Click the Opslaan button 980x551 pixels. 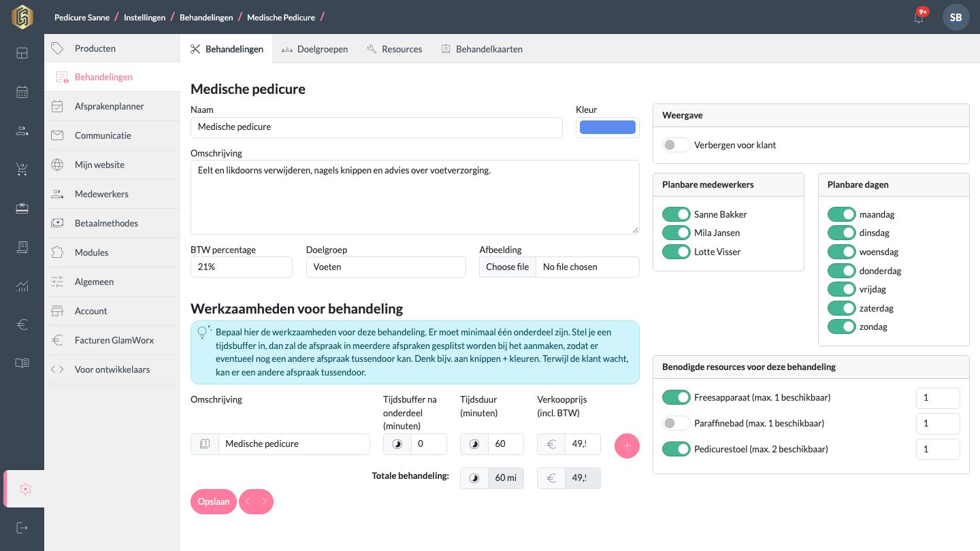point(214,502)
